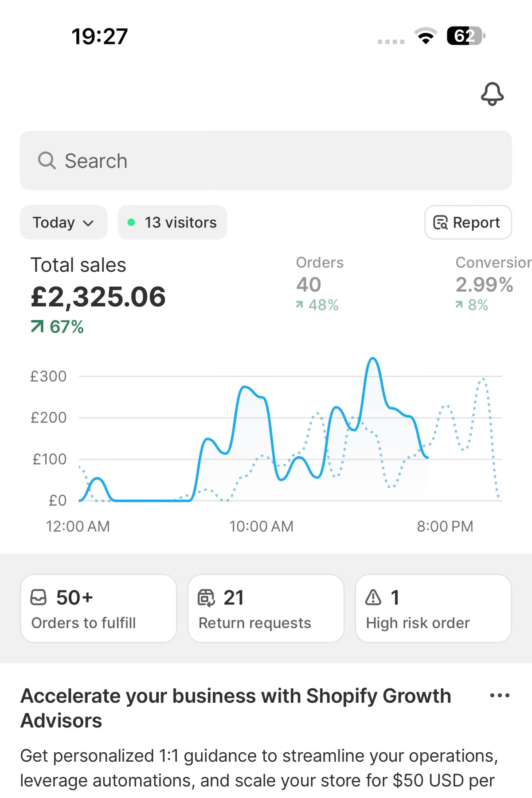This screenshot has height=798, width=532.
Task: Tap the return requests icon
Action: [x=206, y=598]
